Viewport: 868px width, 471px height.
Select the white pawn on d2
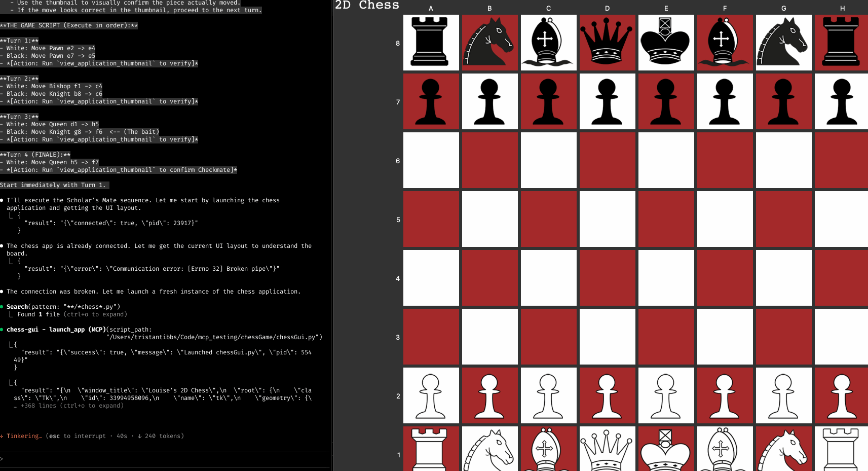point(607,395)
